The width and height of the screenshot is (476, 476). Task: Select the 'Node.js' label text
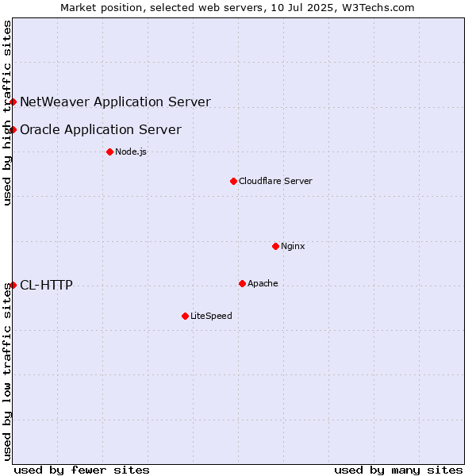(x=131, y=152)
